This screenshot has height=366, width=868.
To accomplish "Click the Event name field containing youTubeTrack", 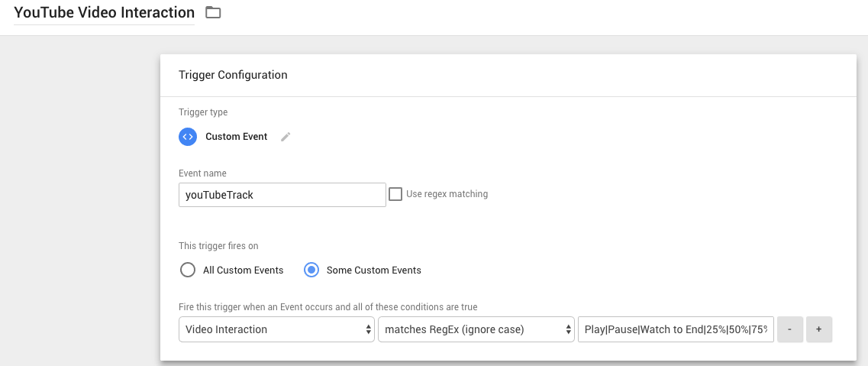I will (282, 195).
